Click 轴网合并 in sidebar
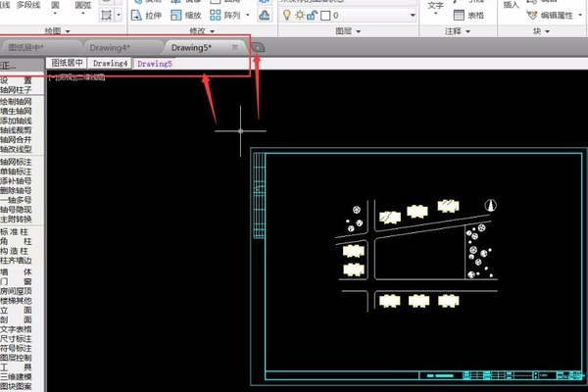Screen dimensions: 588x392 coord(16,139)
